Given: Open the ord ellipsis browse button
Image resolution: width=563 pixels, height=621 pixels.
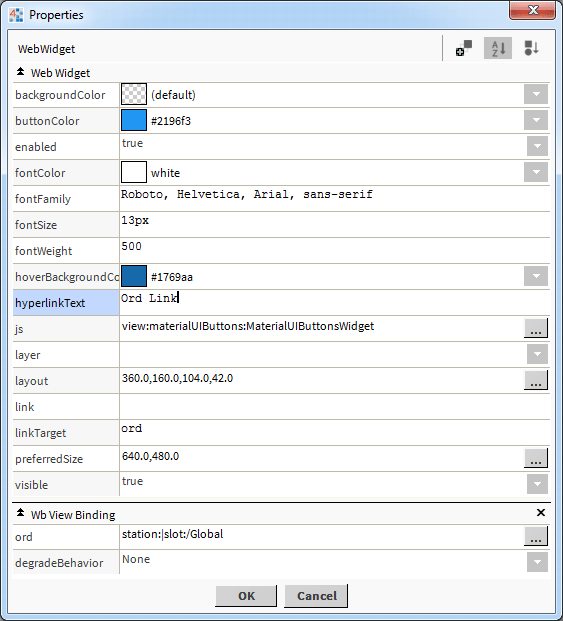Looking at the screenshot, I should tap(536, 536).
